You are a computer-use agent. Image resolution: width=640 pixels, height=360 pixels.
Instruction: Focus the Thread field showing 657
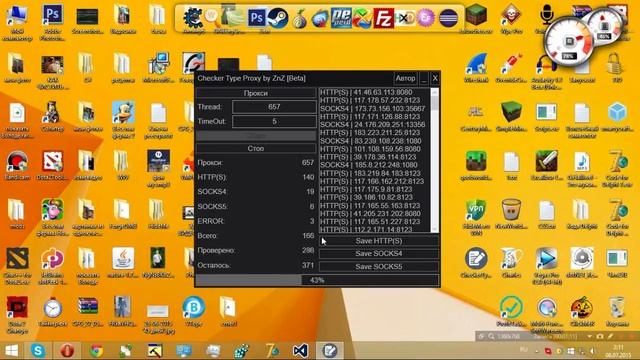[274, 107]
